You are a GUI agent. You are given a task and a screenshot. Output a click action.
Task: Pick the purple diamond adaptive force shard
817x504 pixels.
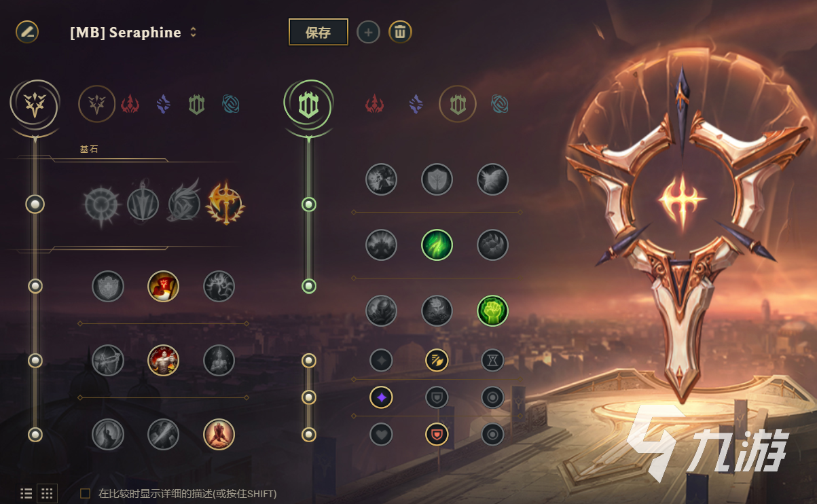(382, 397)
